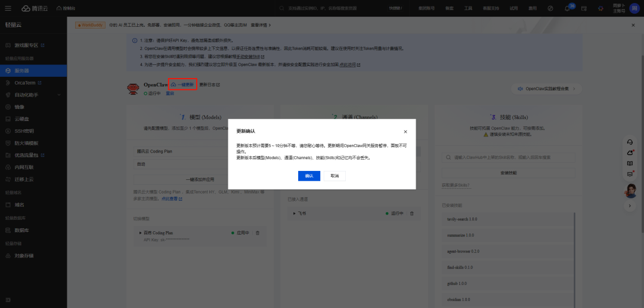Delete the 飞书 channel via trash icon
This screenshot has width=644, height=308.
click(x=412, y=213)
